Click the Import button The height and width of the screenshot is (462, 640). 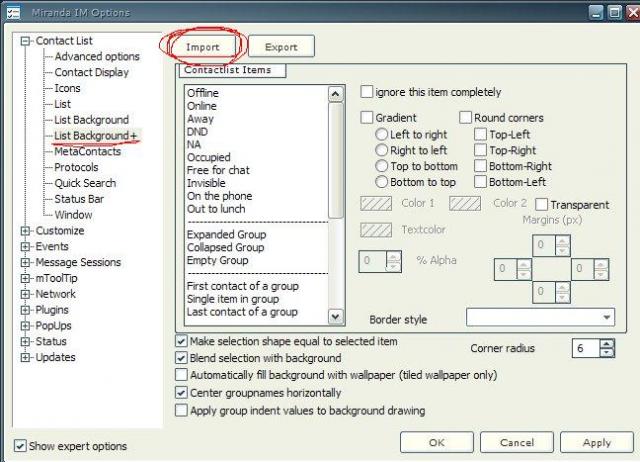pyautogui.click(x=202, y=47)
